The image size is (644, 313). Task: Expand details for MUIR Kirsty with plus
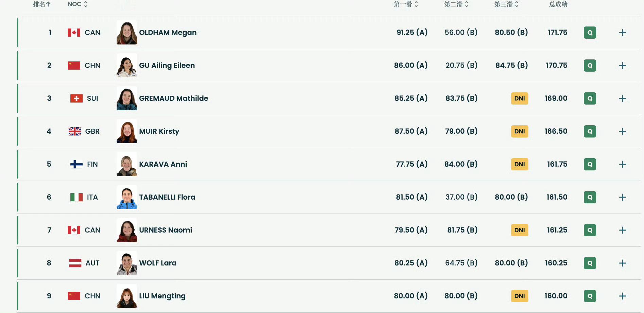(x=622, y=131)
